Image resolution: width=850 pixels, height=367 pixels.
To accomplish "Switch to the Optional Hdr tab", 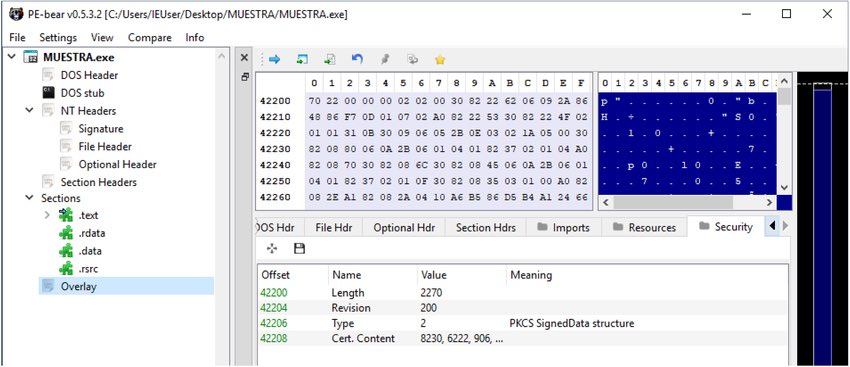I will [404, 228].
